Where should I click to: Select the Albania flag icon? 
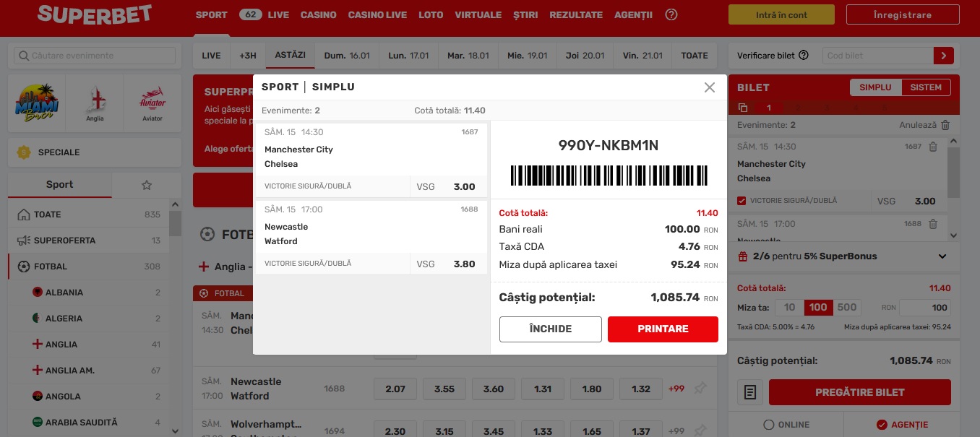coord(37,293)
